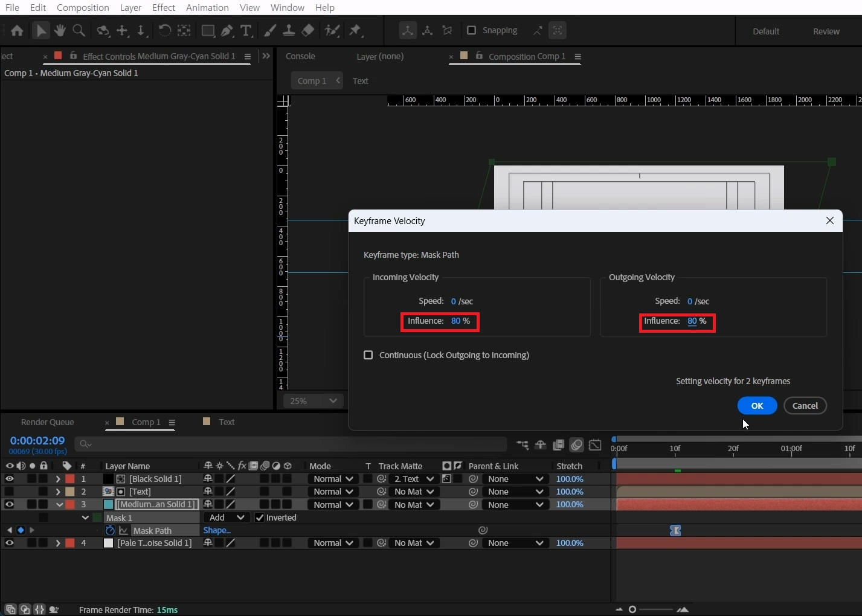The height and width of the screenshot is (616, 862).
Task: Toggle Motion Blur enable button in timeline
Action: pos(577,445)
